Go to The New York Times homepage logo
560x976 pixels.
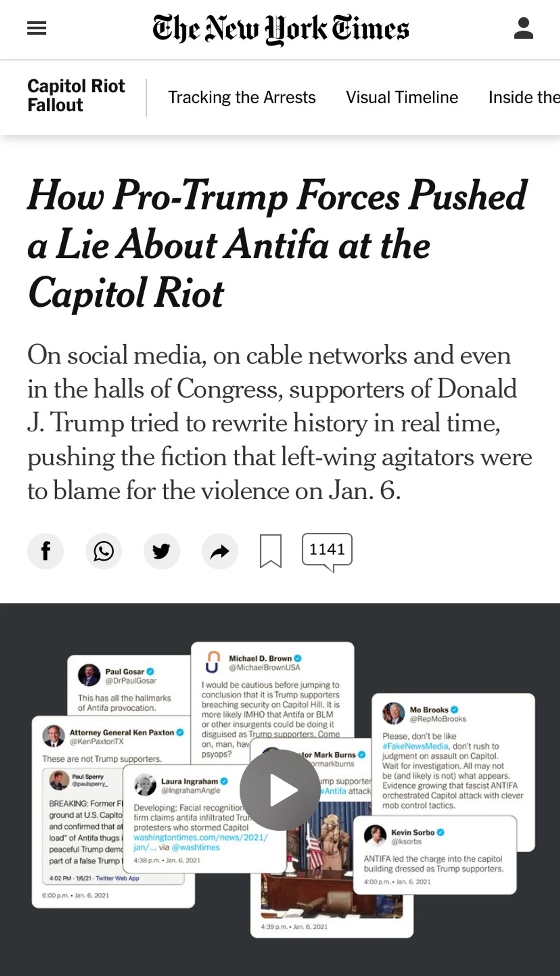[x=280, y=29]
